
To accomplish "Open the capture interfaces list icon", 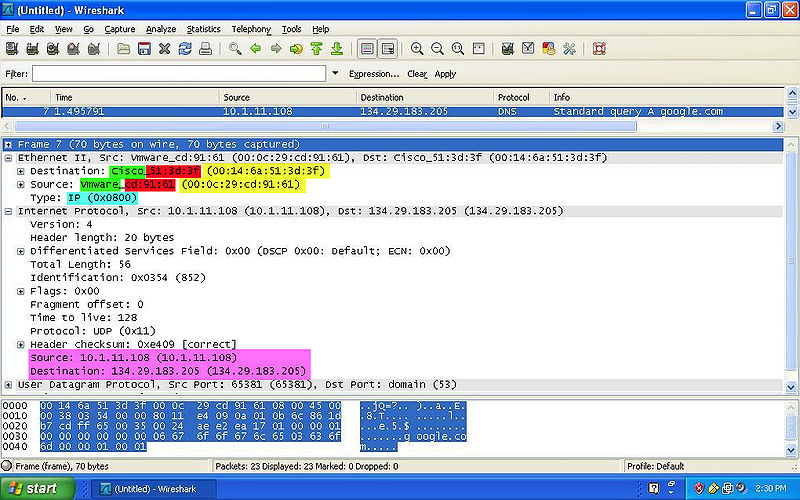I will (x=12, y=49).
